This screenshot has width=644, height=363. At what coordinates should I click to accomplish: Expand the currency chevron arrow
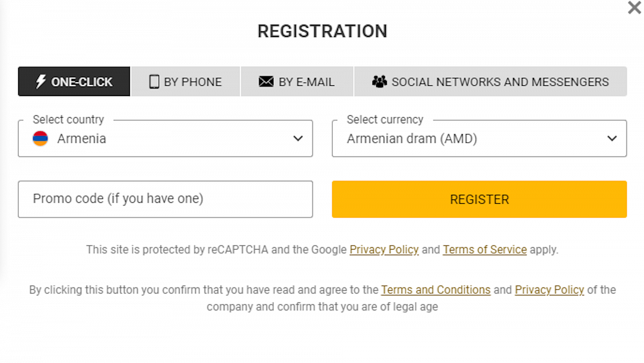coord(612,138)
